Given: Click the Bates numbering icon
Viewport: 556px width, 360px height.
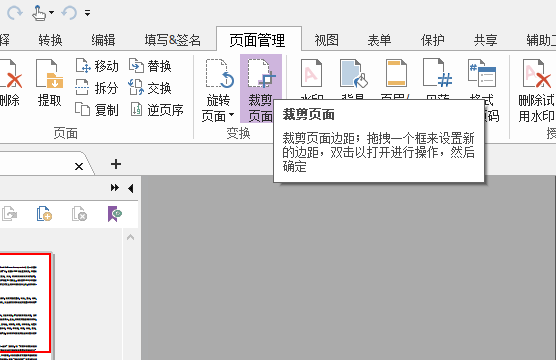Looking at the screenshot, I should click(438, 73).
